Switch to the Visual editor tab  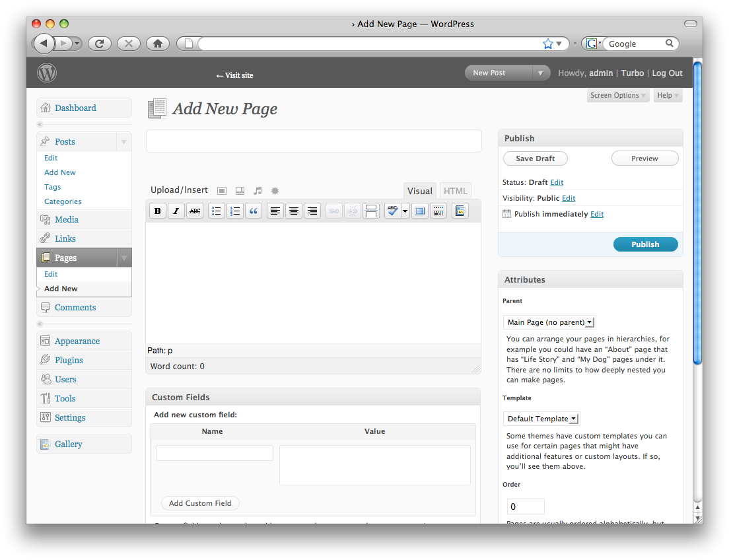pyautogui.click(x=420, y=191)
